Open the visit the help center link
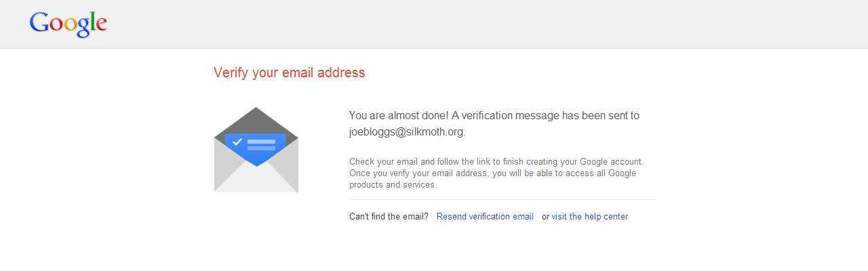868x271 pixels. point(590,217)
